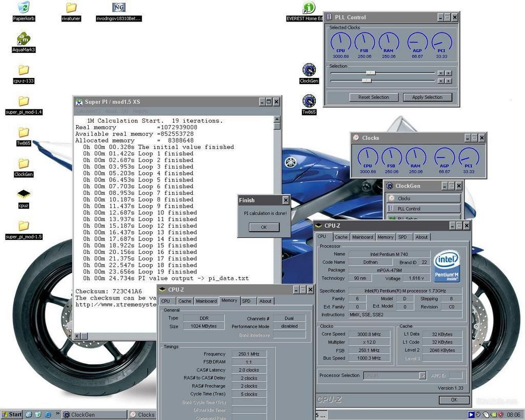
Task: Open PLL Control from the ClockGen menu window
Action: tap(423, 209)
